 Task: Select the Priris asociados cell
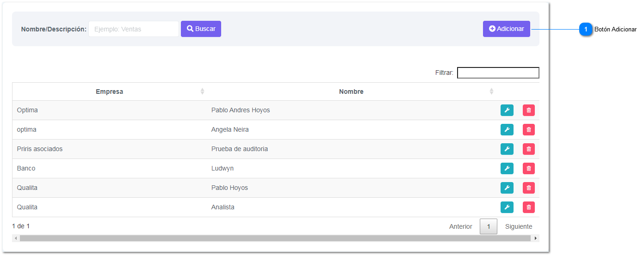point(109,149)
